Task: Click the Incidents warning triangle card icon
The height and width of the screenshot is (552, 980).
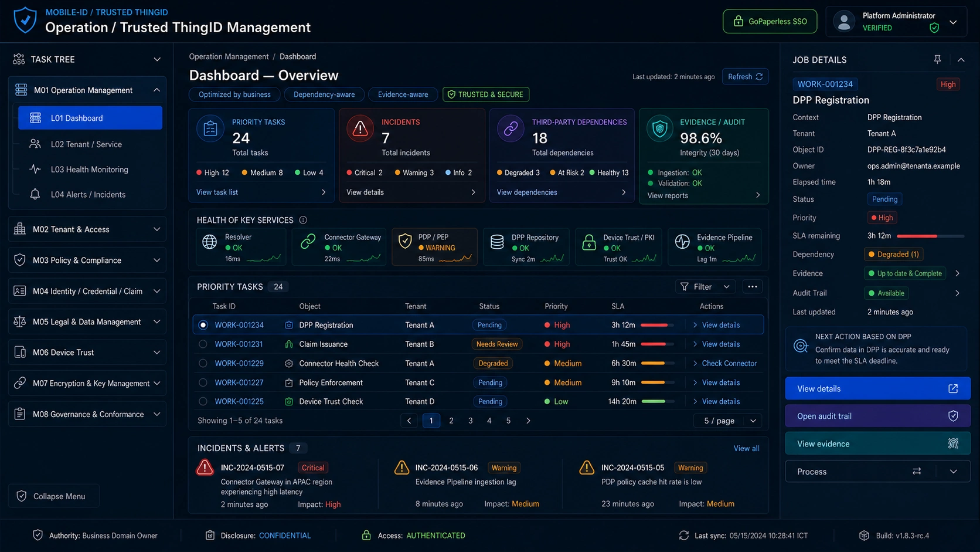Action: pyautogui.click(x=360, y=129)
